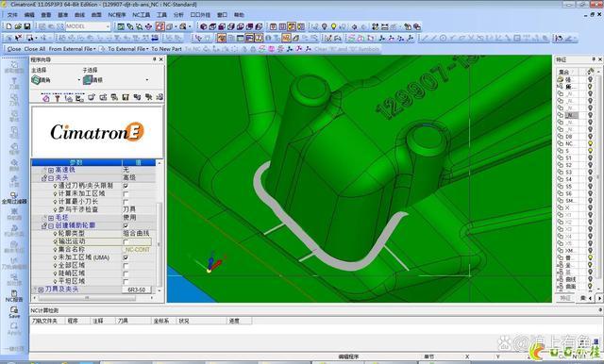
Task: Click the pink eraser icon in procedure toolbar
Action: (x=46, y=98)
